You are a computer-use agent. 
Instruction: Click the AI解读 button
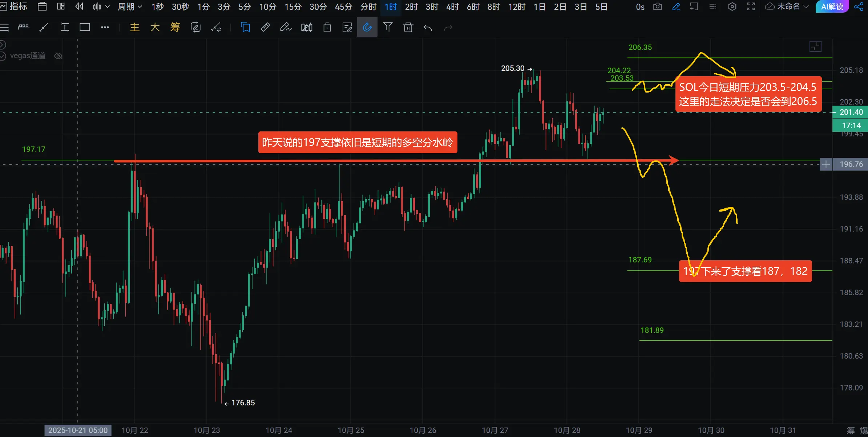click(832, 7)
